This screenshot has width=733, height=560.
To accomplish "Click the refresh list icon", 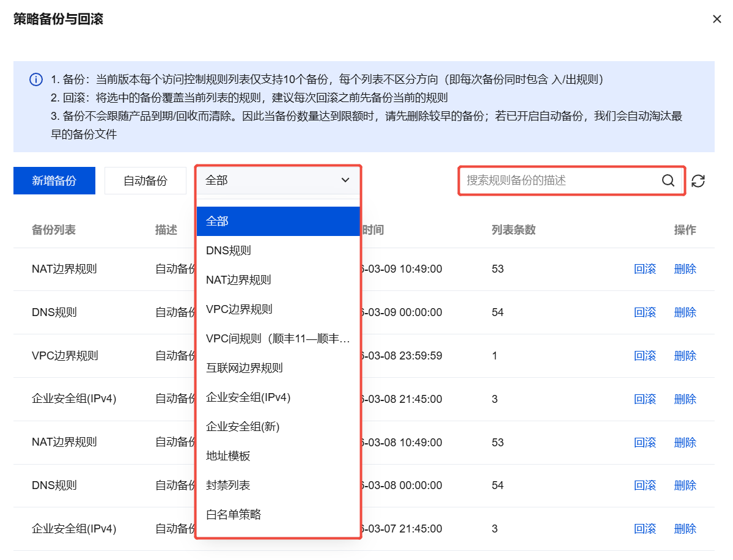I will click(698, 181).
